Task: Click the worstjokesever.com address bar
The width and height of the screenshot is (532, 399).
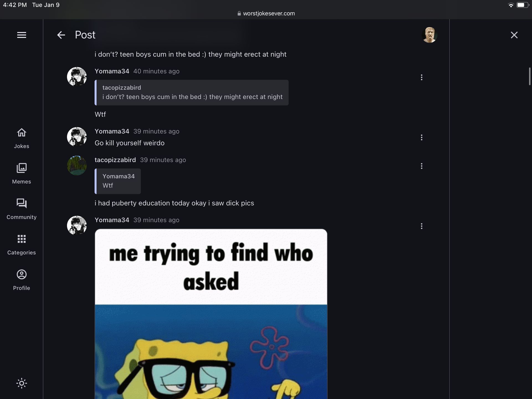Action: pyautogui.click(x=266, y=13)
